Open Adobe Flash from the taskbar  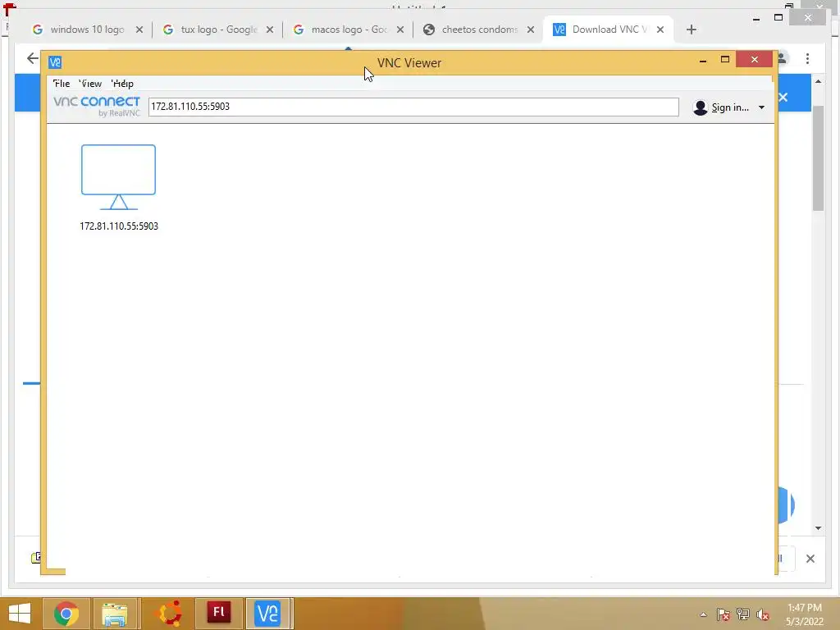click(x=218, y=614)
